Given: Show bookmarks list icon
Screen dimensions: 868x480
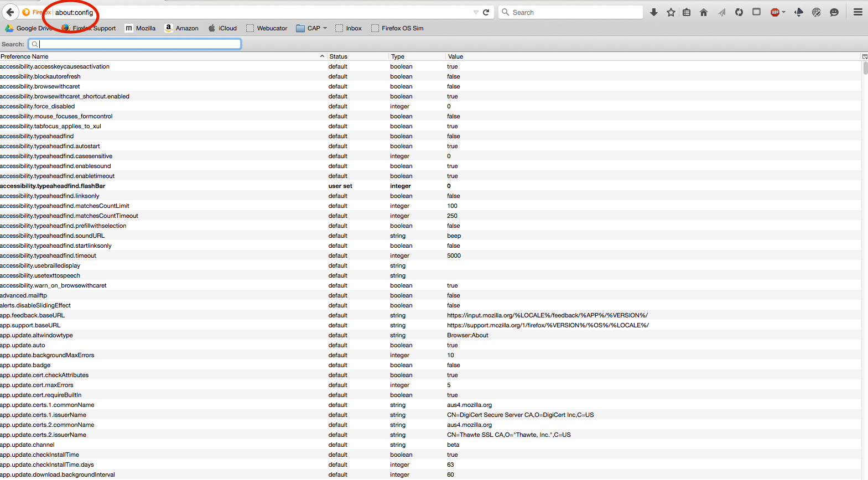Looking at the screenshot, I should click(x=687, y=12).
